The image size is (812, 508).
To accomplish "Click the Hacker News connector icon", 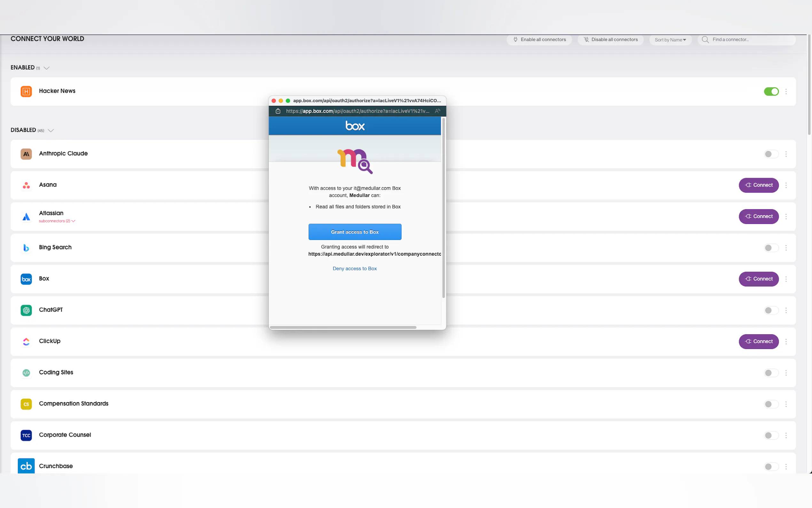I will (x=26, y=91).
